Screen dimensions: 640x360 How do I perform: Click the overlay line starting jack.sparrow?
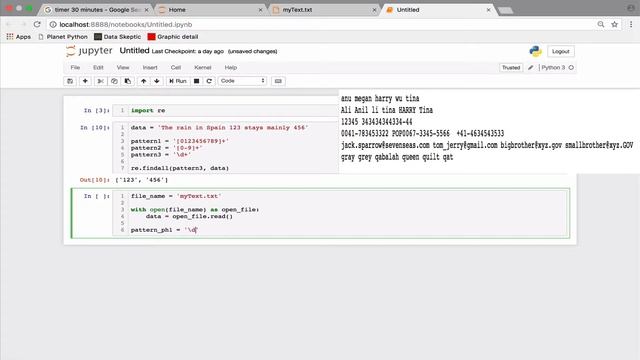point(487,145)
